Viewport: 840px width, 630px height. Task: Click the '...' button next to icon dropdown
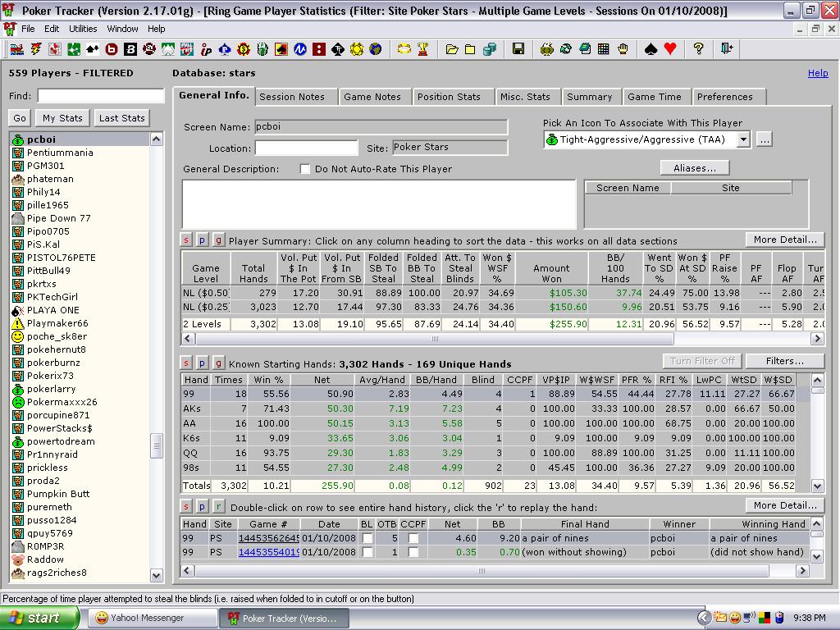tap(765, 139)
